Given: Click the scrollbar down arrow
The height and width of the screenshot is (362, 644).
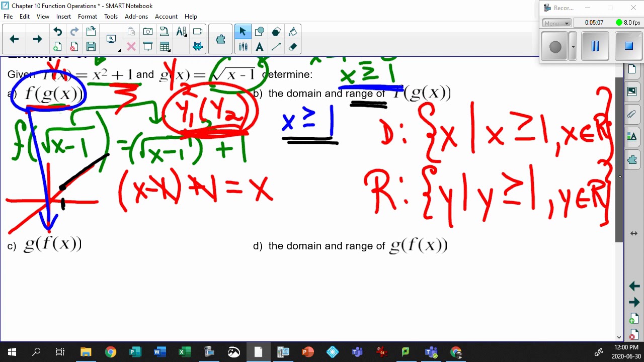Looking at the screenshot, I should (x=619, y=337).
